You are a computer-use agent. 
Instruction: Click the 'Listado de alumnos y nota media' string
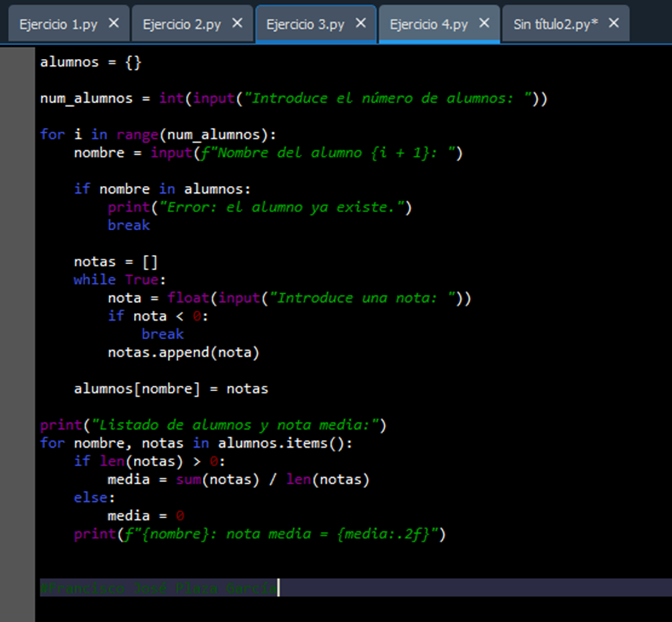(233, 425)
